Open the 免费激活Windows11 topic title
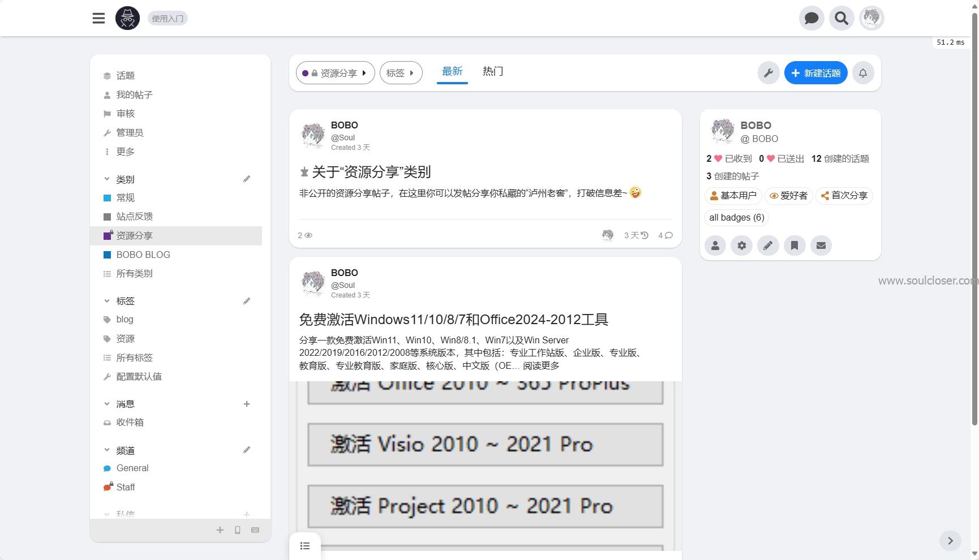Image resolution: width=979 pixels, height=560 pixels. point(453,320)
